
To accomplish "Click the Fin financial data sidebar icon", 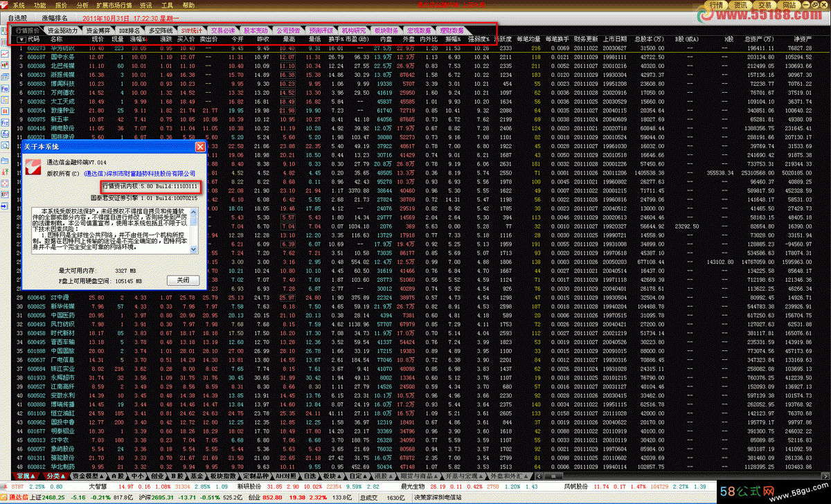I will 5,89.
